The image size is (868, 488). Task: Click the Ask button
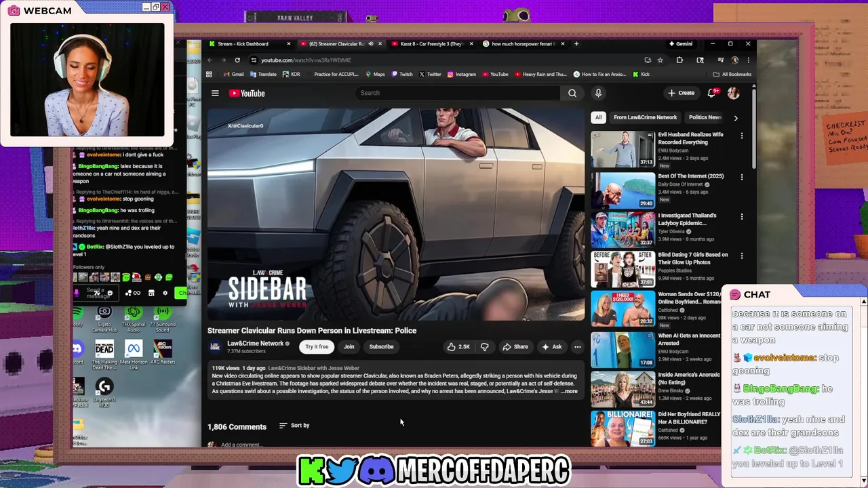click(x=551, y=346)
